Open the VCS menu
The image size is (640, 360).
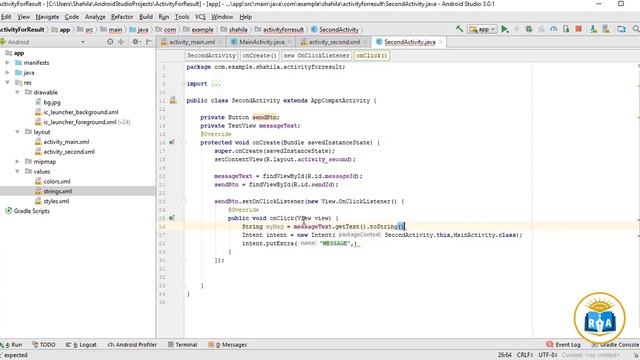click(200, 17)
